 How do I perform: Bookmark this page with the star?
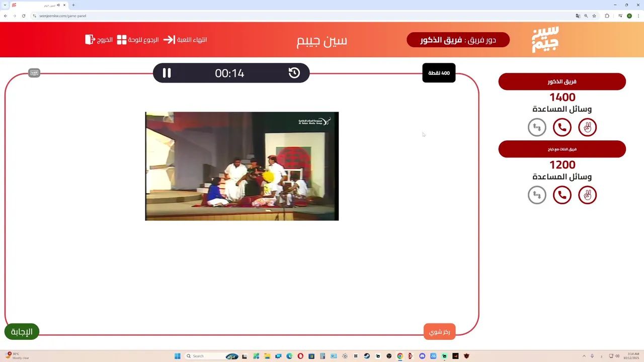coord(594,16)
